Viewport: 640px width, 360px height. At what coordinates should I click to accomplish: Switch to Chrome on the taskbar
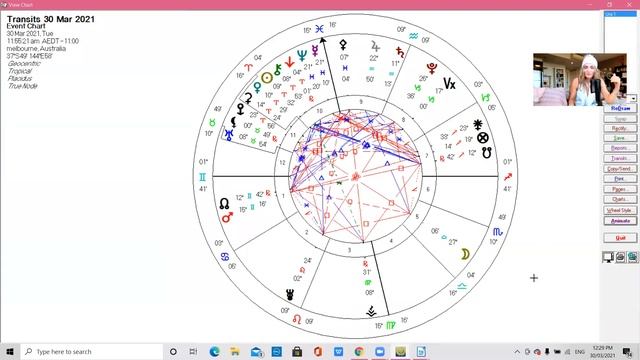(x=359, y=351)
